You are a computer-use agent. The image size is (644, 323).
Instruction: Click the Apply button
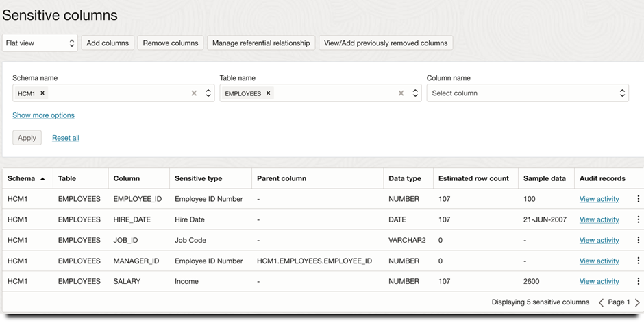pos(27,138)
